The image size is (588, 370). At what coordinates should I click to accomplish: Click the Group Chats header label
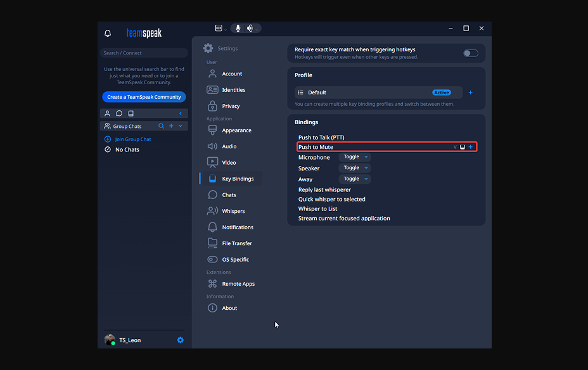point(127,126)
